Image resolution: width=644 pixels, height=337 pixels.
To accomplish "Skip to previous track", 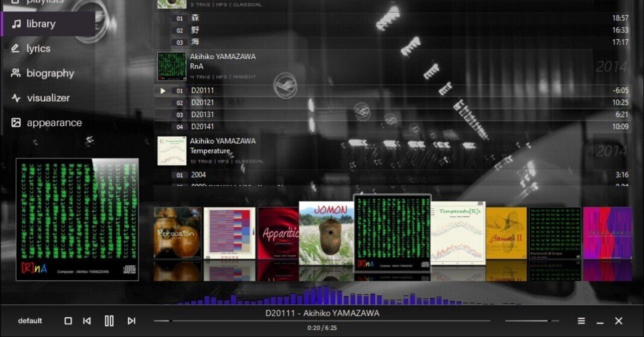I will (87, 320).
